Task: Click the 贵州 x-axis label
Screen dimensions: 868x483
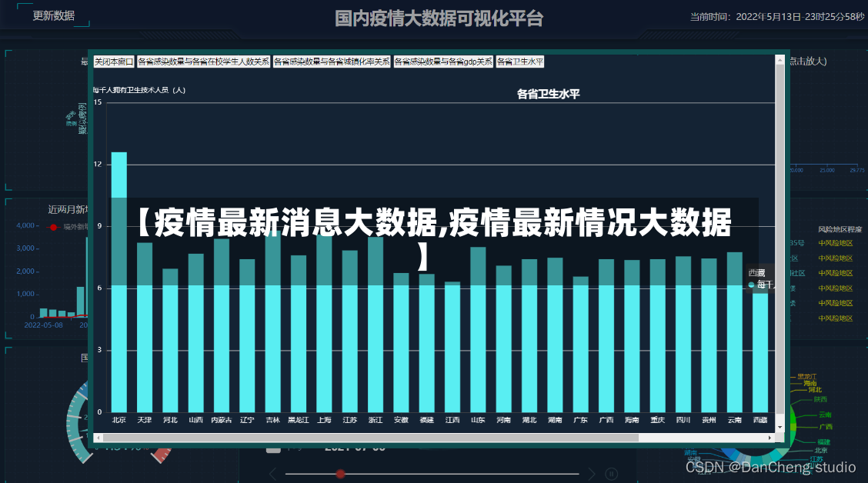Action: 709,421
